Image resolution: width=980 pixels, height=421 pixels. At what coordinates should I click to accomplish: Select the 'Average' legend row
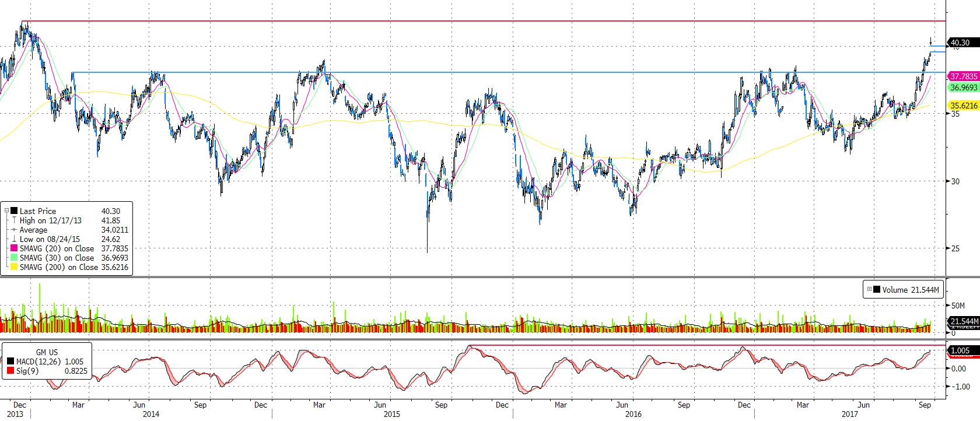tap(70, 230)
